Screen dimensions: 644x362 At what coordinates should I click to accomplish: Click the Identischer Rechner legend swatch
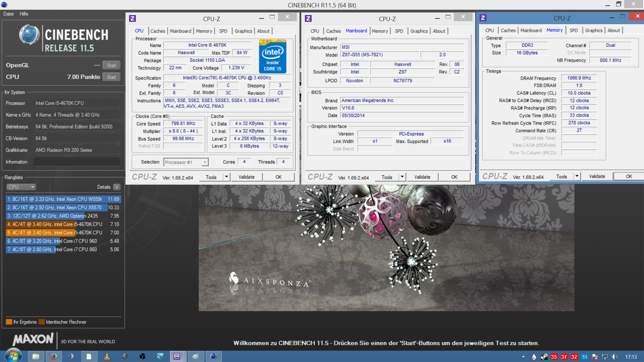click(42, 322)
